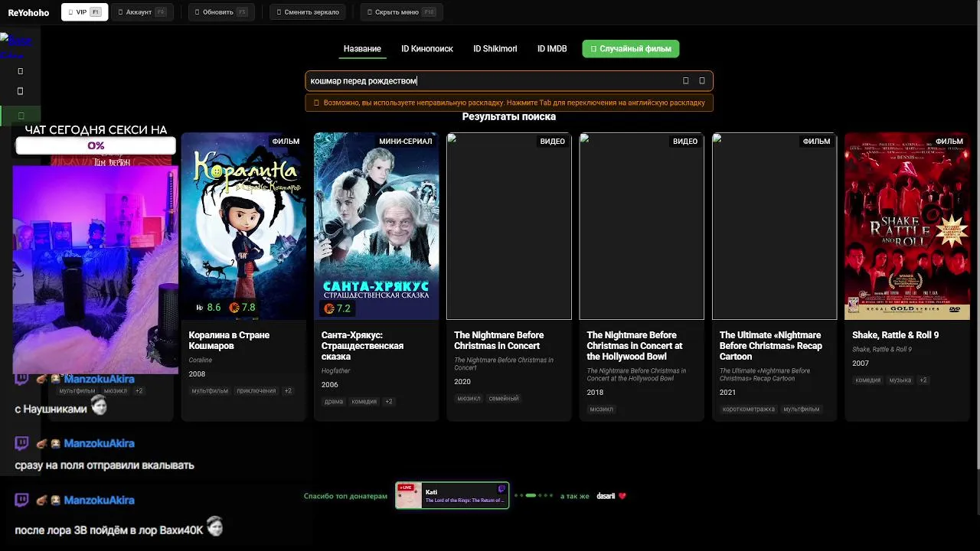Click the Hogfather original title text
The image size is (980, 551).
click(x=336, y=371)
